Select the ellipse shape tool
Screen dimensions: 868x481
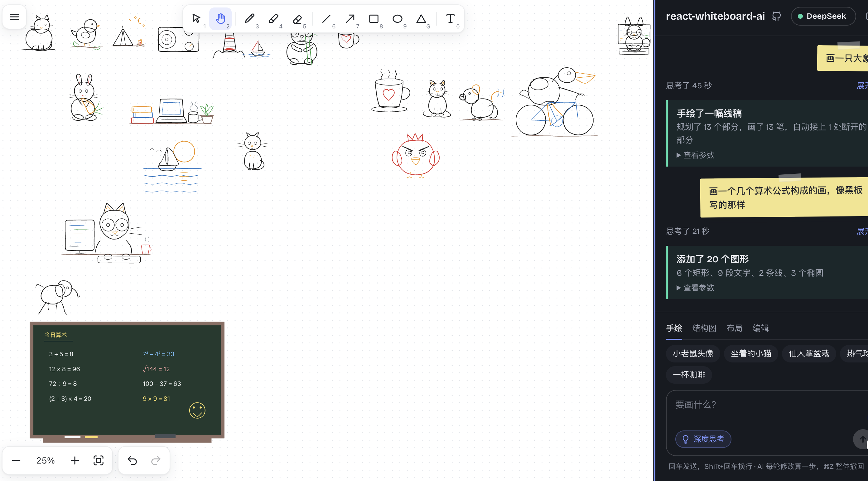point(398,18)
